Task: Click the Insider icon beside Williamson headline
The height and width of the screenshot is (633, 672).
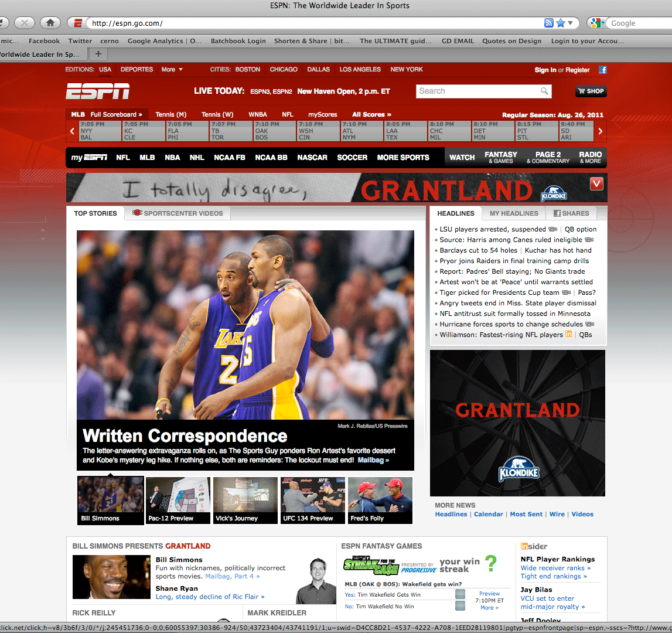Action: [x=569, y=334]
